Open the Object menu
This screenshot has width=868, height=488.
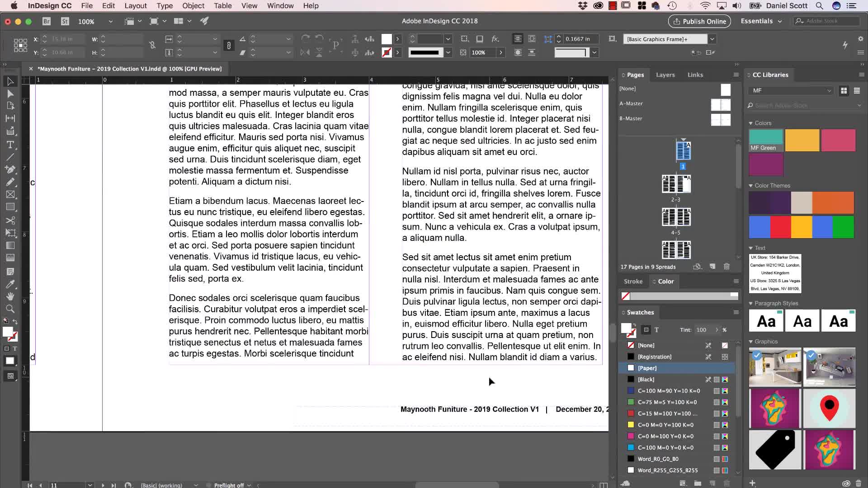(193, 6)
